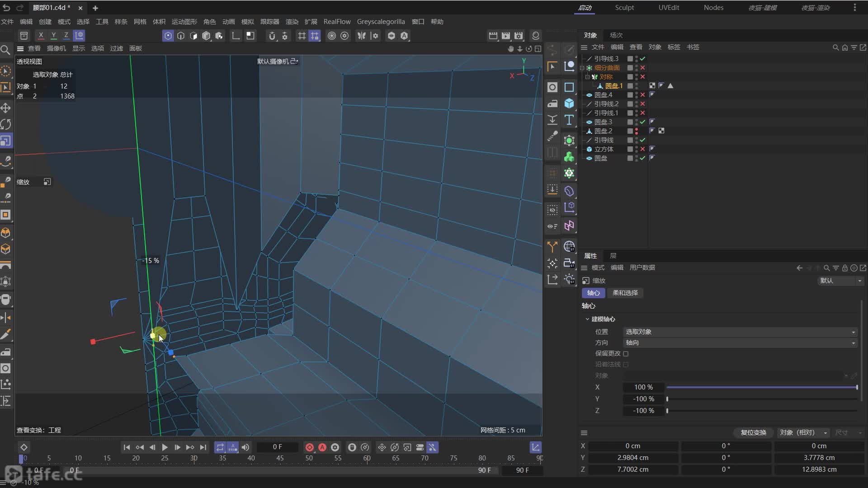Image resolution: width=868 pixels, height=488 pixels.
Task: Select the Scale tool in left toolbar
Action: pyautogui.click(x=6, y=141)
